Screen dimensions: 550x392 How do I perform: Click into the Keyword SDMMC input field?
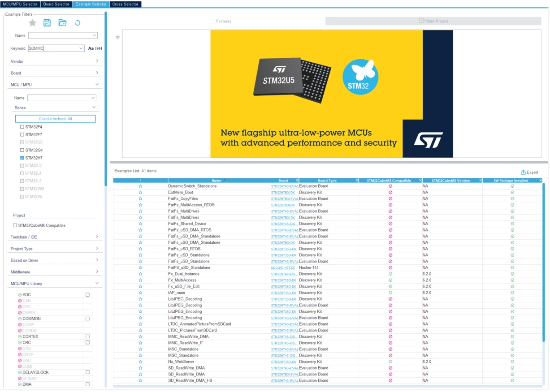pos(53,48)
